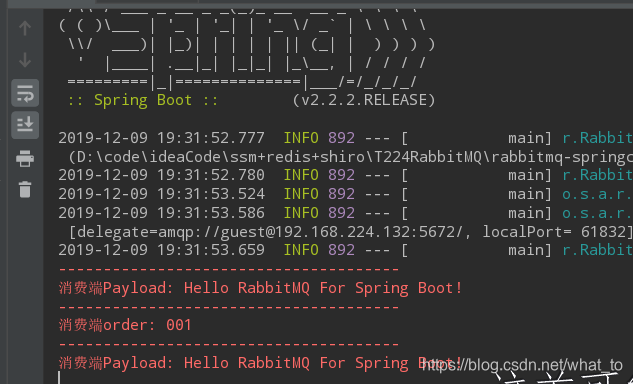Toggle Scroll to End of console
633x384 pixels.
(25, 125)
